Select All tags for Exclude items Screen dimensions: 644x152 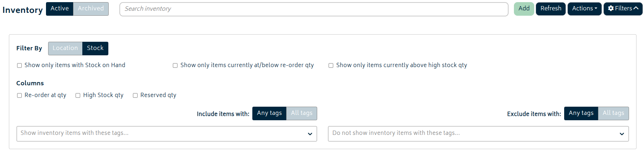[x=613, y=113]
